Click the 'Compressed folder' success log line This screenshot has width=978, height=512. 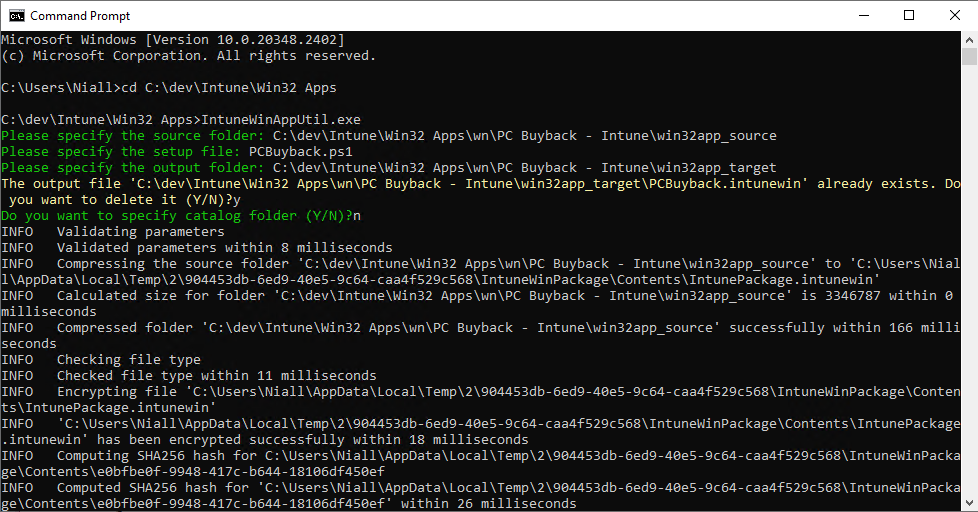pos(480,336)
